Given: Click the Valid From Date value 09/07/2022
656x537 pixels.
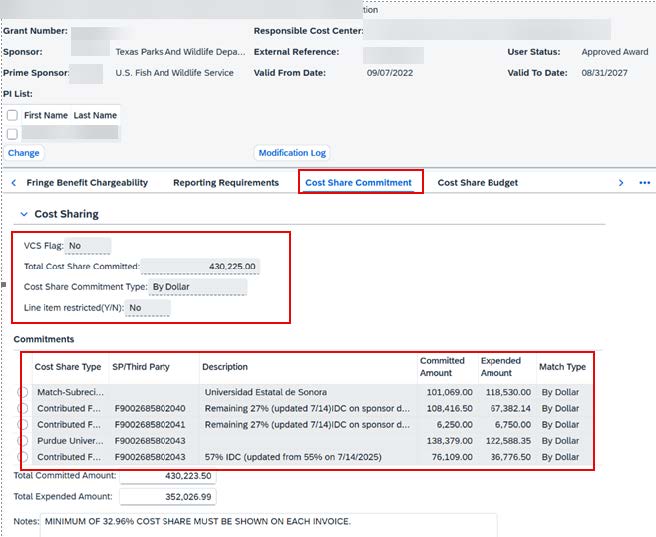Looking at the screenshot, I should pos(390,73).
